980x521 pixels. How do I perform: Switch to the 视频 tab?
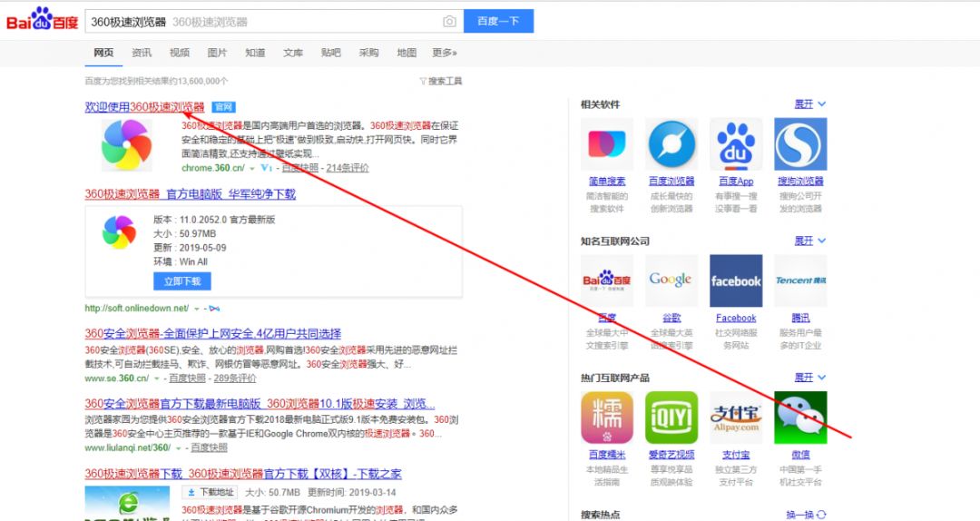tap(180, 53)
